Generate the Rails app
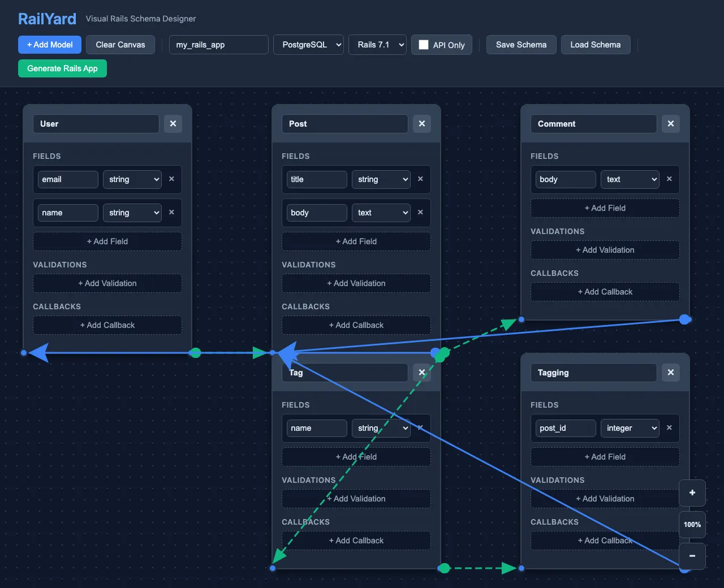 click(62, 68)
